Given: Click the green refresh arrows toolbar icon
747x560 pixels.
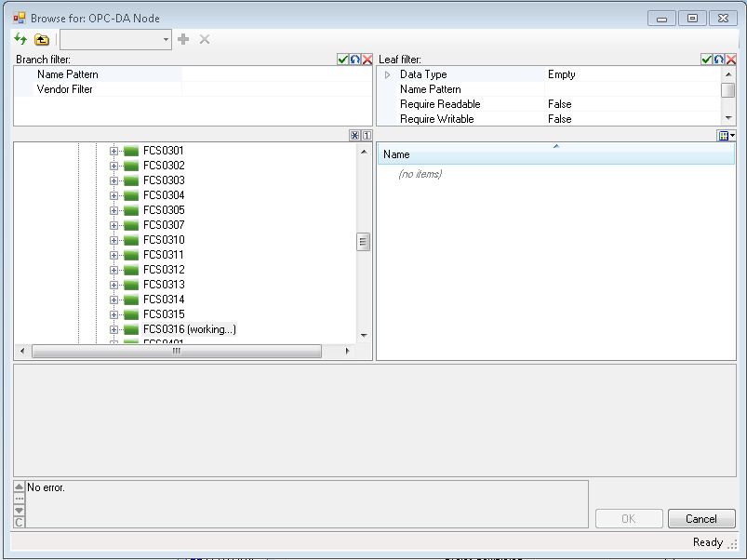Looking at the screenshot, I should tap(20, 39).
